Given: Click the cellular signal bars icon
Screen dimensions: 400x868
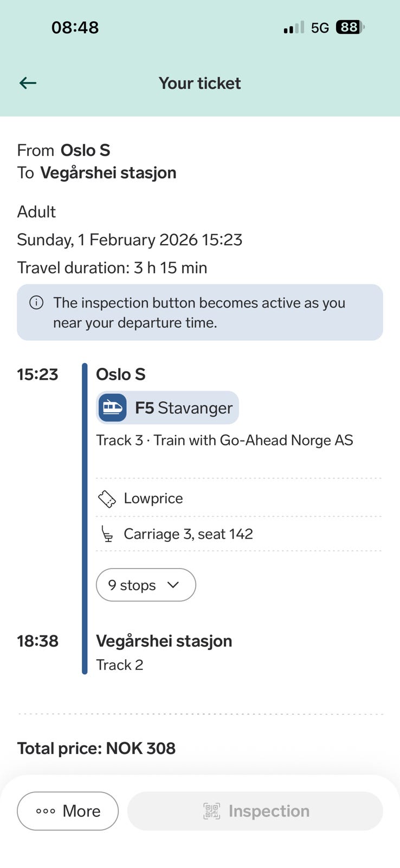Looking at the screenshot, I should (294, 28).
